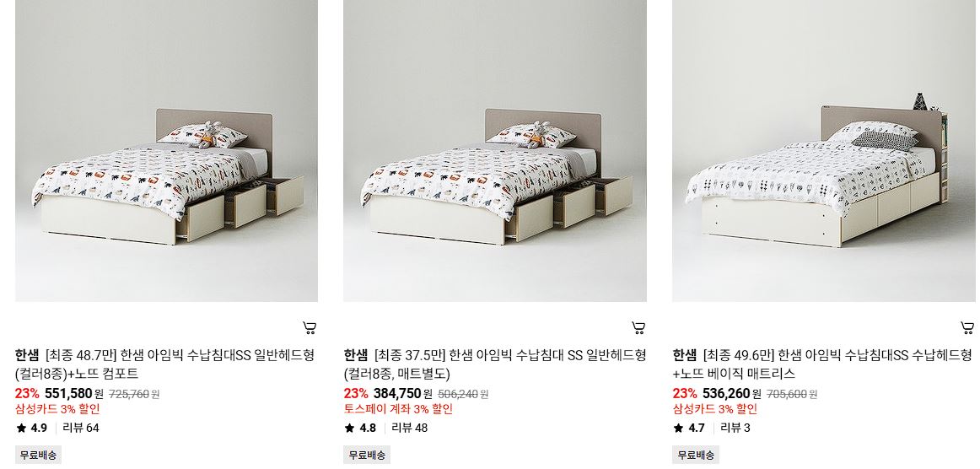Add the 551,580원 bed to cart
The width and height of the screenshot is (980, 469).
(310, 327)
